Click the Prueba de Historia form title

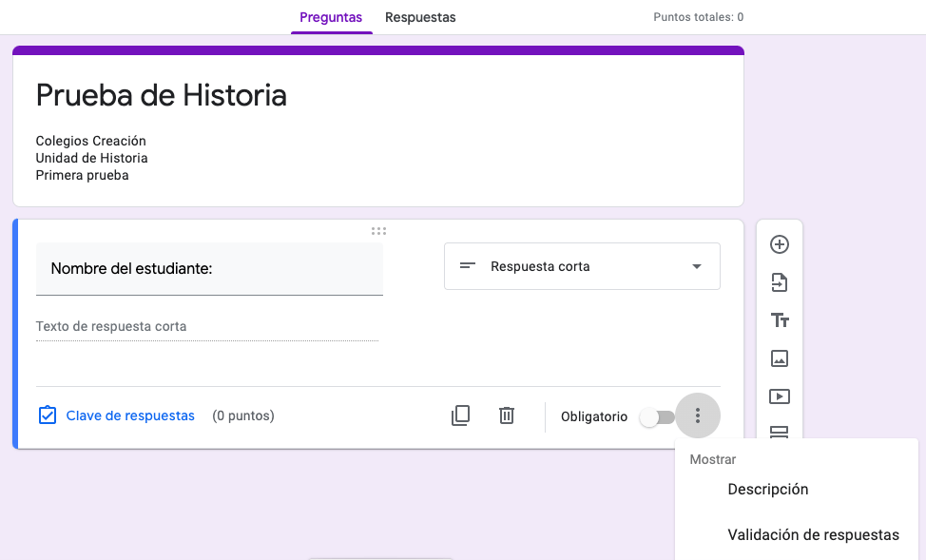(x=162, y=95)
